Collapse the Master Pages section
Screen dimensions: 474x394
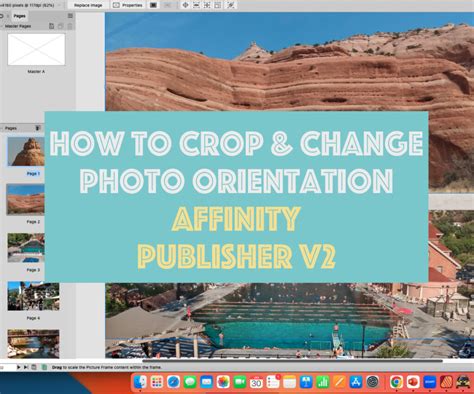2,26
